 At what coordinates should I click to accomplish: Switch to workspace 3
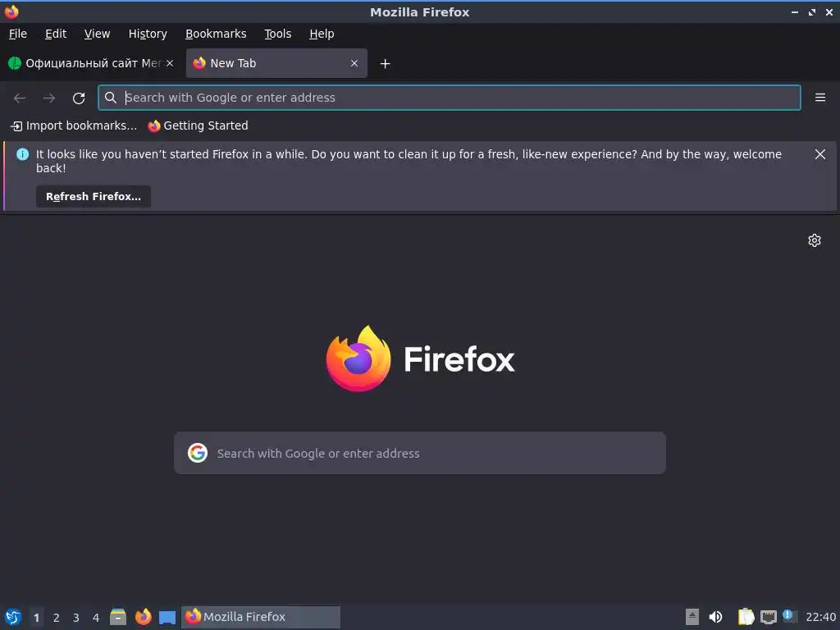76,618
